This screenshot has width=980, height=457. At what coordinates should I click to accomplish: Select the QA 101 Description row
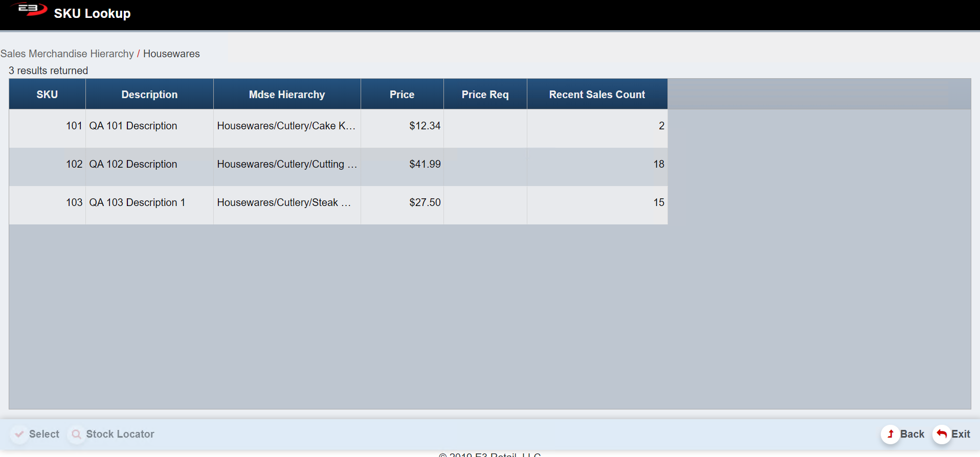[x=133, y=126]
